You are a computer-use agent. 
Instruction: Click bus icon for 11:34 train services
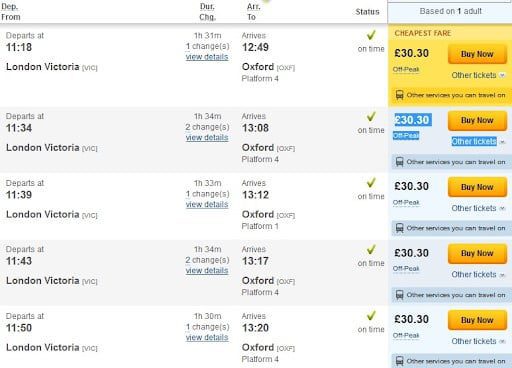399,162
